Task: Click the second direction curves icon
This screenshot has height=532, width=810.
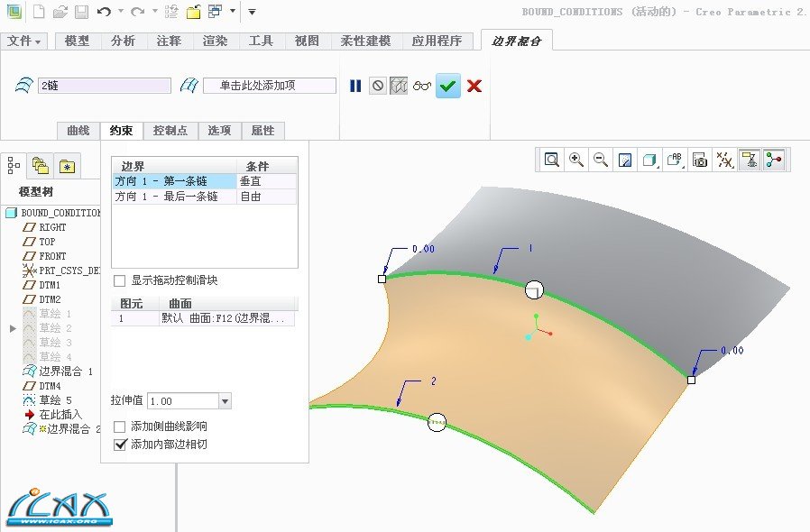Action: click(189, 86)
